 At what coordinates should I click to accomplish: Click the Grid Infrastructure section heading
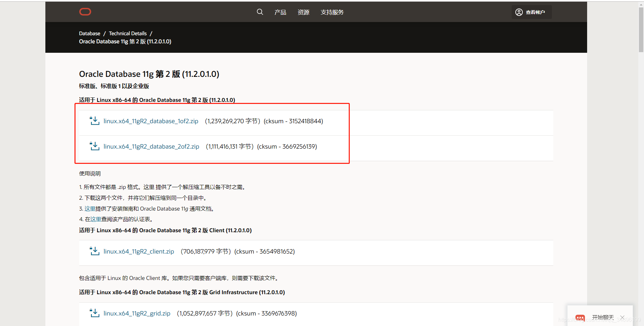click(182, 292)
